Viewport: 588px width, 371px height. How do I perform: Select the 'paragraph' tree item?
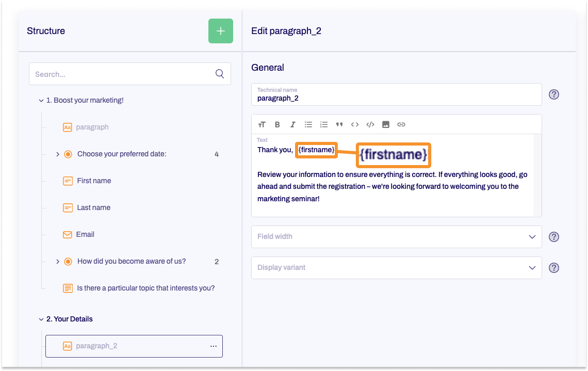[x=92, y=127]
